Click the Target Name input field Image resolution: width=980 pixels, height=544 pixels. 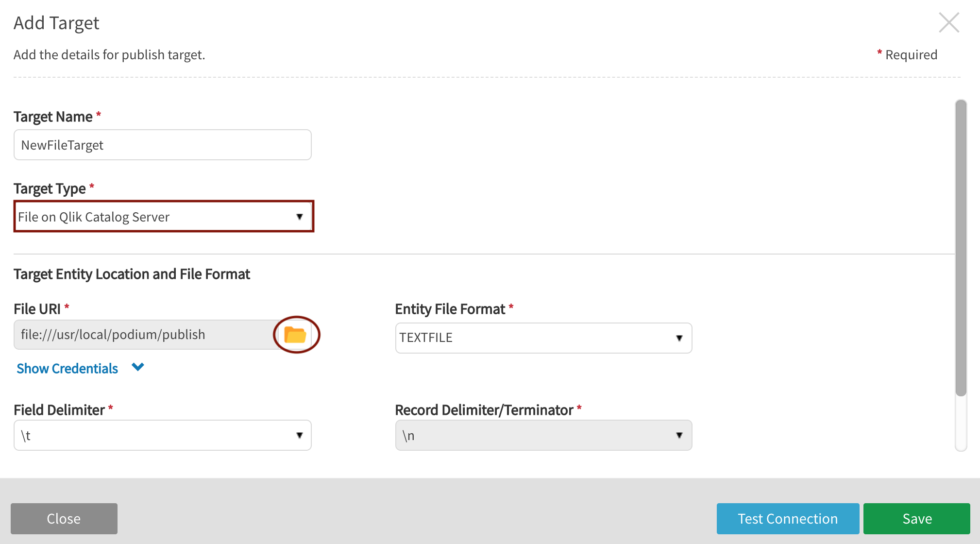click(x=163, y=144)
